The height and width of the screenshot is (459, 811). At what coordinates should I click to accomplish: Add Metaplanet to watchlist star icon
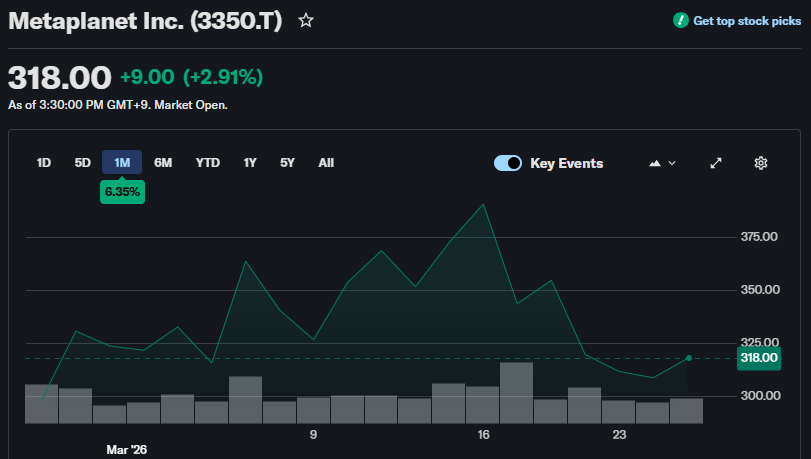(x=306, y=20)
